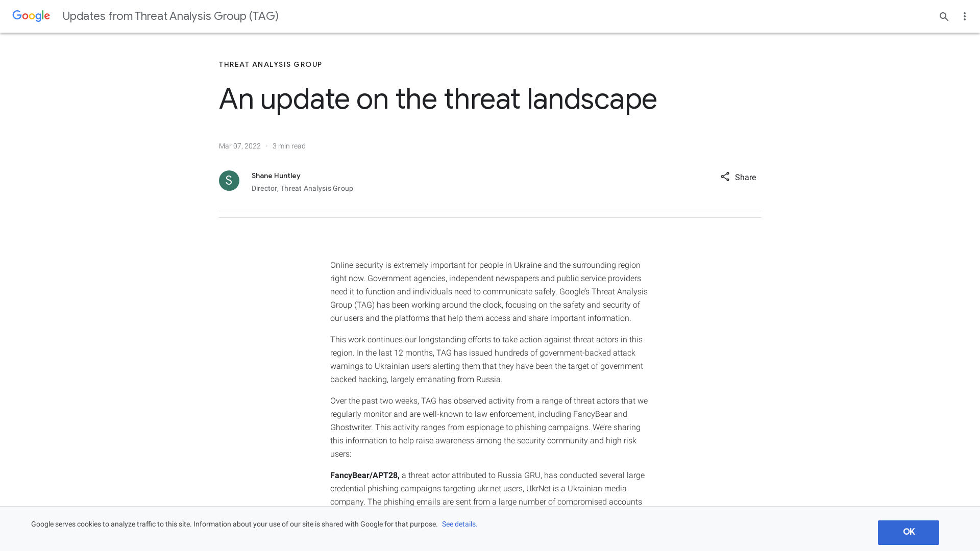Click Director, Threat Analysis Group subtitle
The image size is (980, 551).
click(x=302, y=188)
